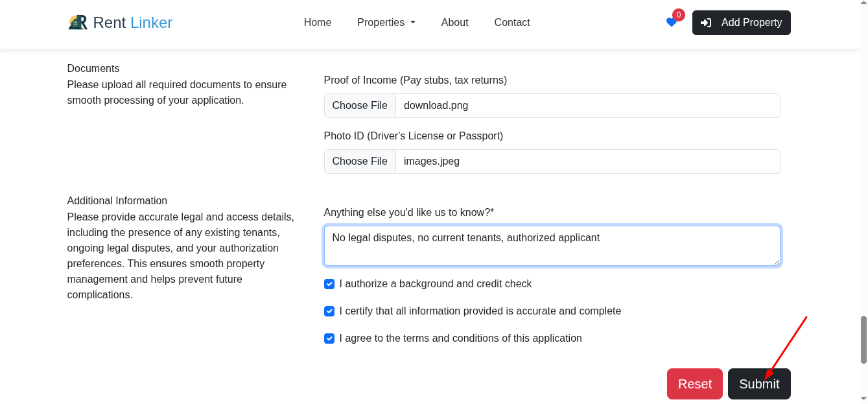Click the Rent Linker logo icon
868x404 pixels.
pyautogui.click(x=77, y=21)
